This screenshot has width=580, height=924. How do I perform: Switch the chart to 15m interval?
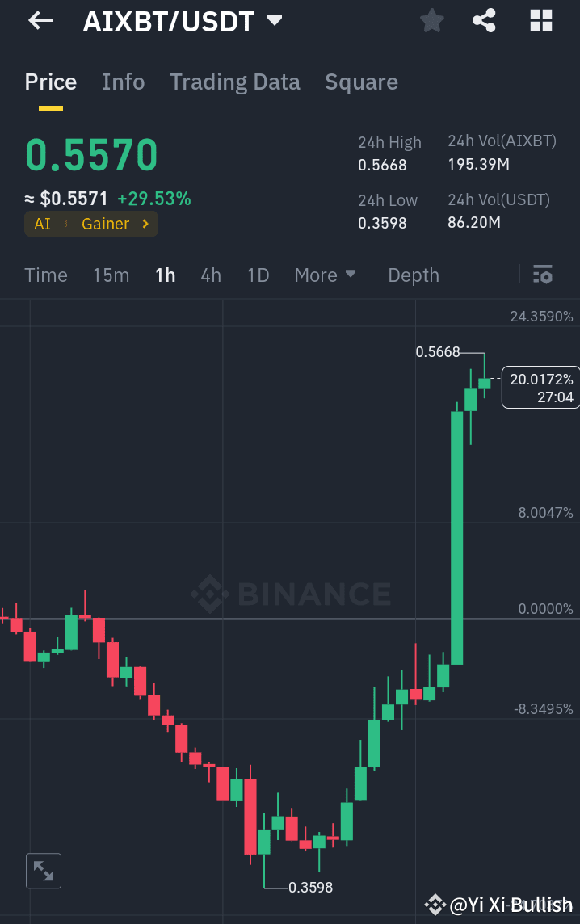[x=111, y=275]
